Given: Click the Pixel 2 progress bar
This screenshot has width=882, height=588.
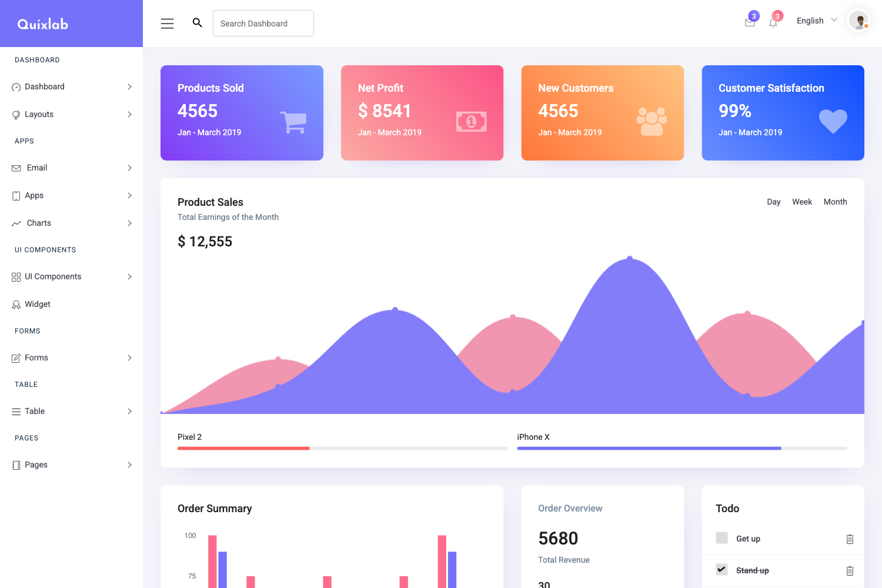Looking at the screenshot, I should pyautogui.click(x=342, y=448).
